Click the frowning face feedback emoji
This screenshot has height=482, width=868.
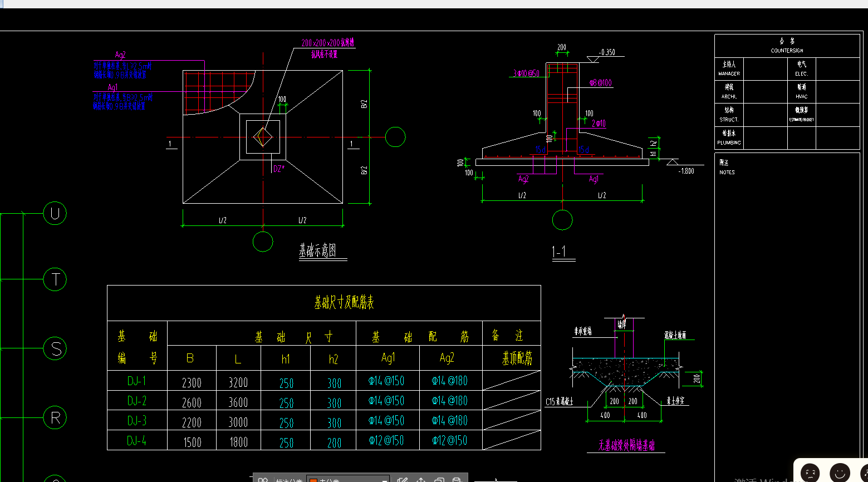pyautogui.click(x=810, y=473)
